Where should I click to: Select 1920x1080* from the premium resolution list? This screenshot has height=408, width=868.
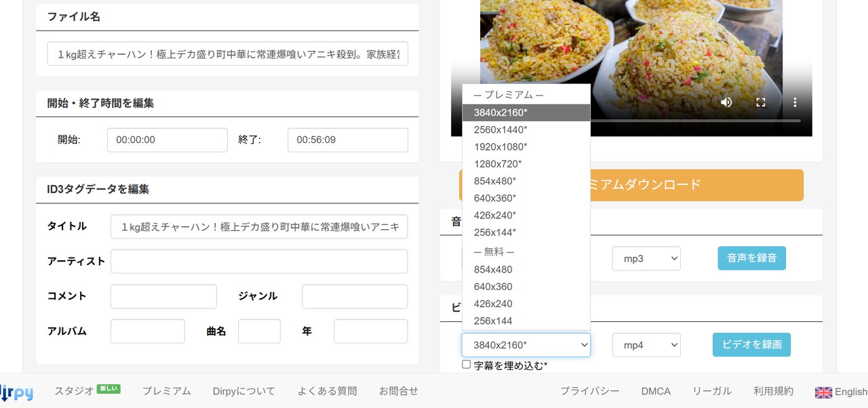pyautogui.click(x=500, y=146)
